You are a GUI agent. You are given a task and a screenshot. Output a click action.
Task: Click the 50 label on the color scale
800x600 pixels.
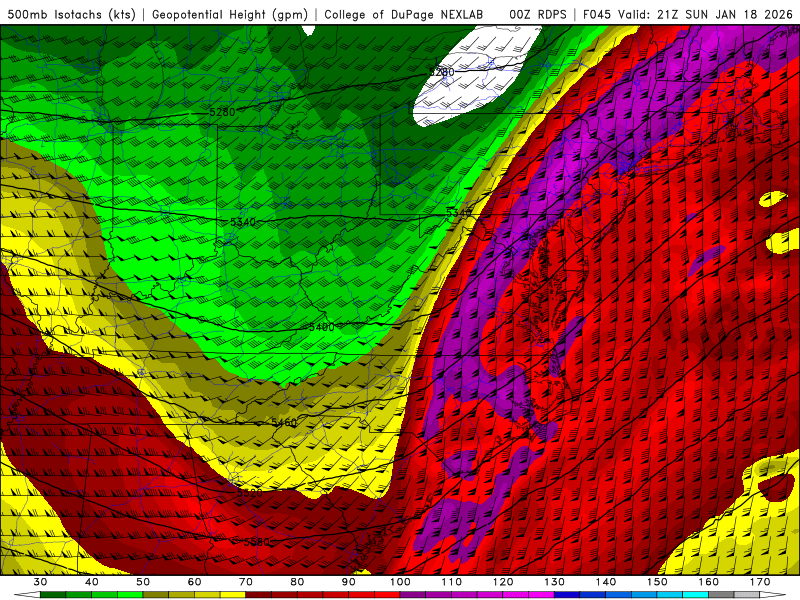click(x=143, y=582)
